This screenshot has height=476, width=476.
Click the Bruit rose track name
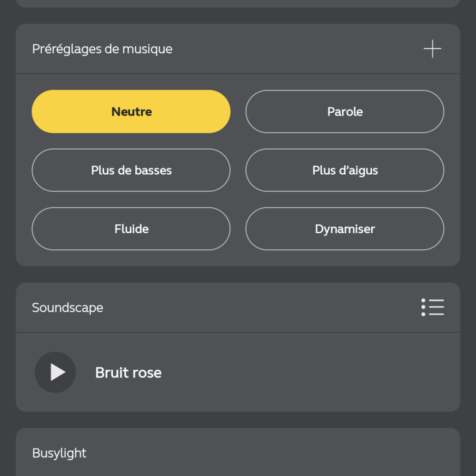click(x=129, y=373)
